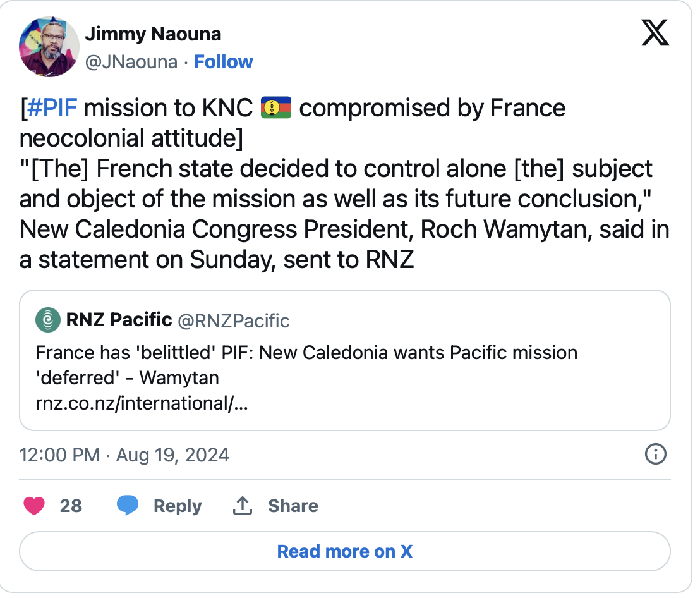Click the RNZ Pacific account name
This screenshot has width=700, height=598.
coord(119,320)
